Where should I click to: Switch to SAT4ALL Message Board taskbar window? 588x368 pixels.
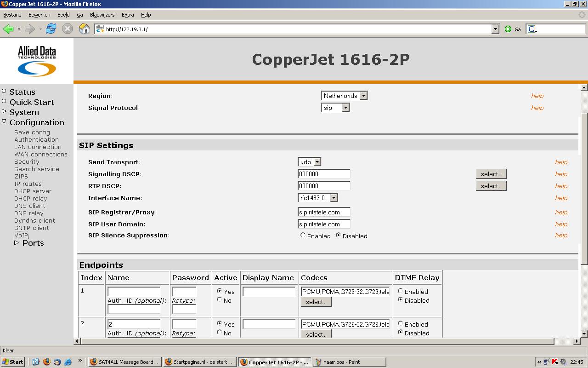click(124, 362)
